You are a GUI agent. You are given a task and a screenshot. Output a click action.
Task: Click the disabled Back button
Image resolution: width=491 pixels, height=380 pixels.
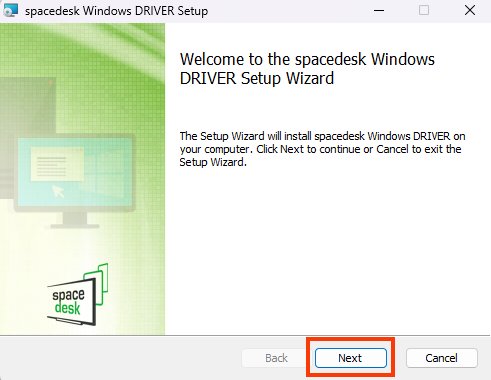276,358
